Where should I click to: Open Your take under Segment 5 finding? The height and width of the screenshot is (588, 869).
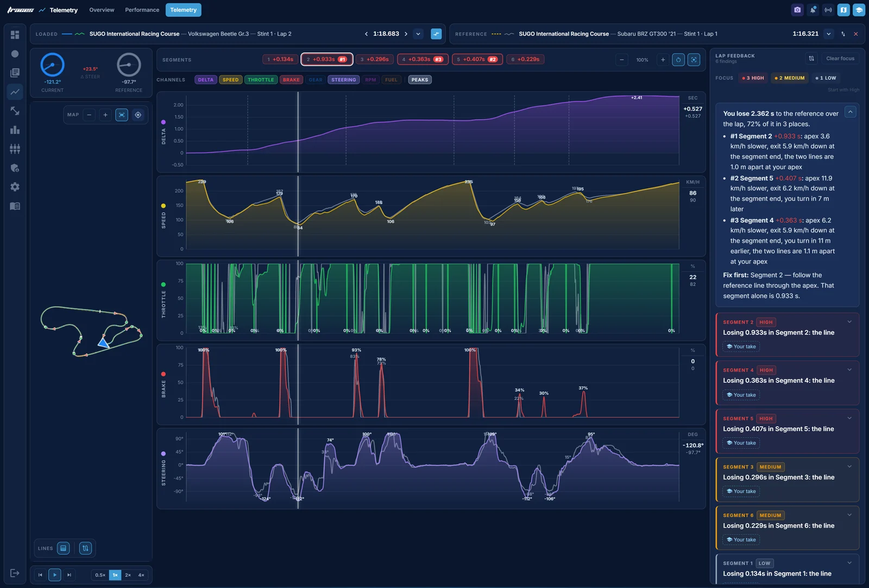(741, 443)
